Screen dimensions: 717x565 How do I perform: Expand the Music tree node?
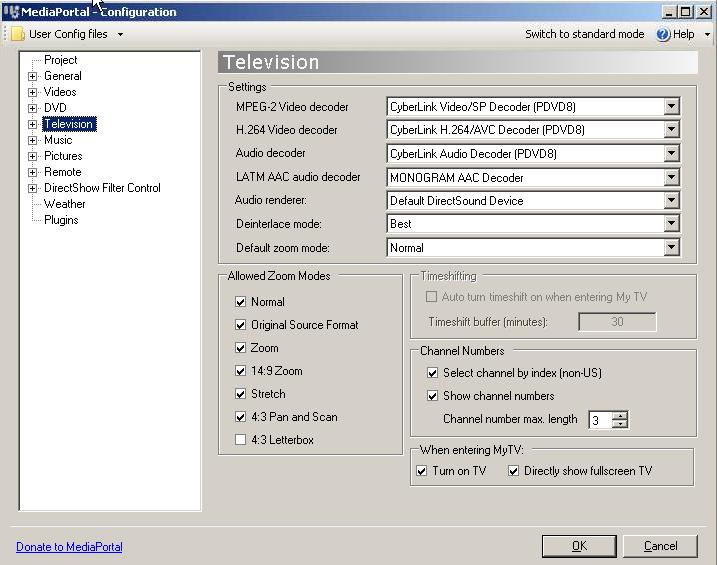coord(33,140)
